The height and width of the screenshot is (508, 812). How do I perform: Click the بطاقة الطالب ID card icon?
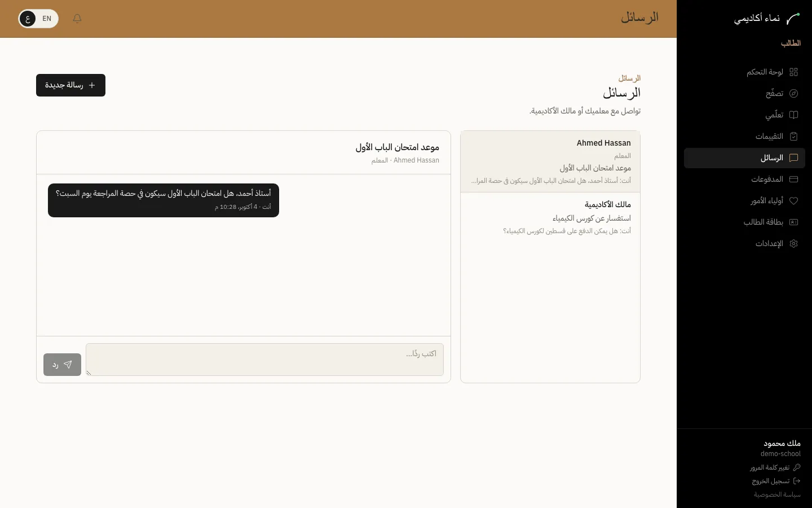coord(794,222)
